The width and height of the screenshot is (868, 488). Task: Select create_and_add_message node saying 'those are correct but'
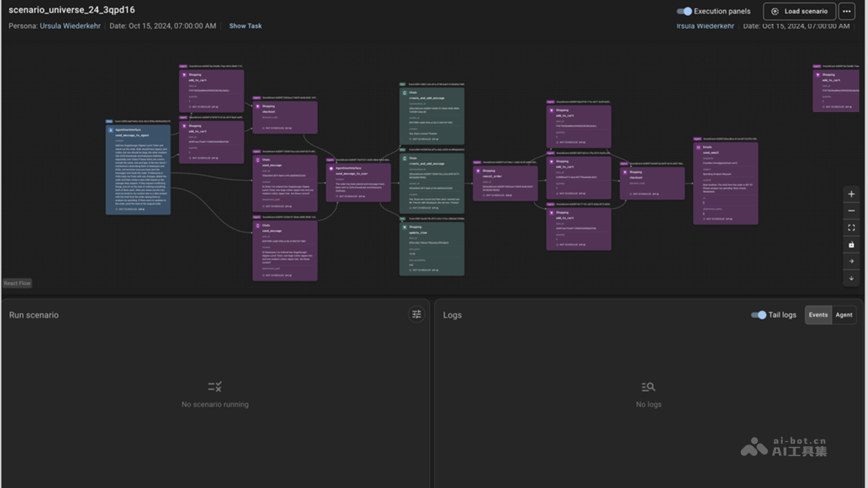click(x=432, y=184)
